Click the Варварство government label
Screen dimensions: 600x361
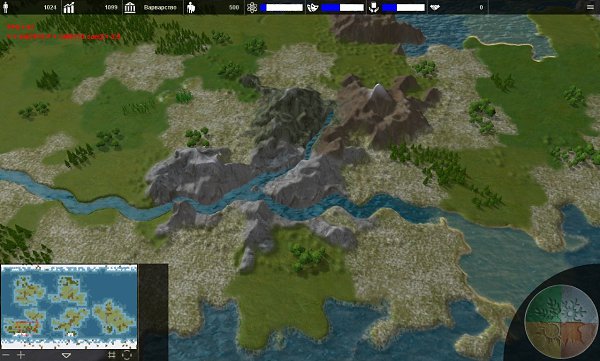coord(160,7)
